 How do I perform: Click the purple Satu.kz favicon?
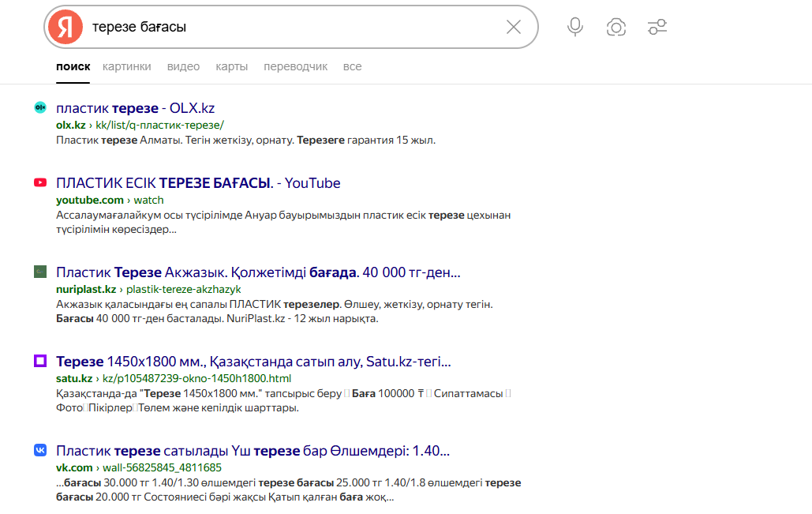click(40, 361)
